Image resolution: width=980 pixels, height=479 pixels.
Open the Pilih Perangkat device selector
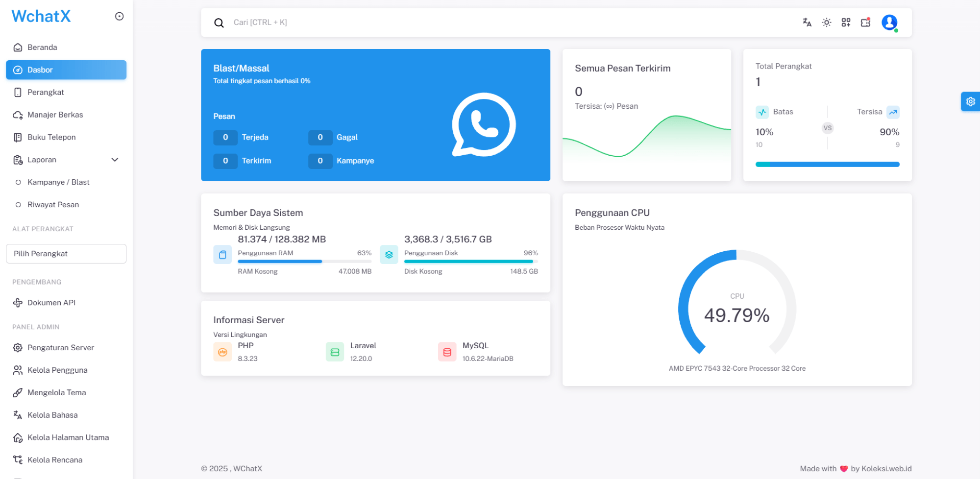point(66,253)
